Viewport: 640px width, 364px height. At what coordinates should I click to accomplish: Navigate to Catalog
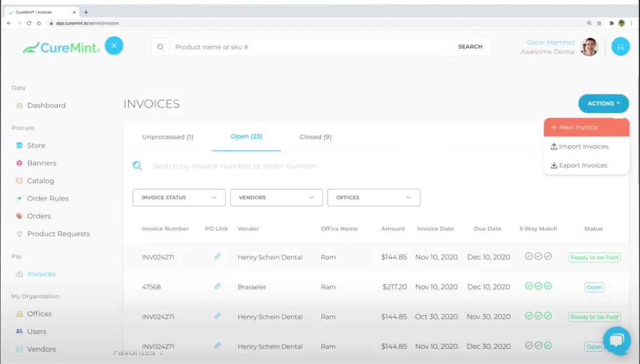(41, 181)
